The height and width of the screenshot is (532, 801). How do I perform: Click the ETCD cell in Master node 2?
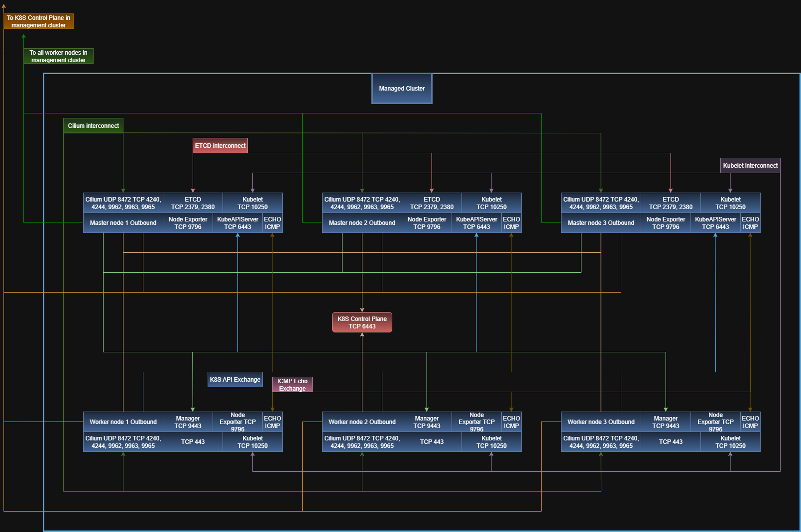click(432, 203)
